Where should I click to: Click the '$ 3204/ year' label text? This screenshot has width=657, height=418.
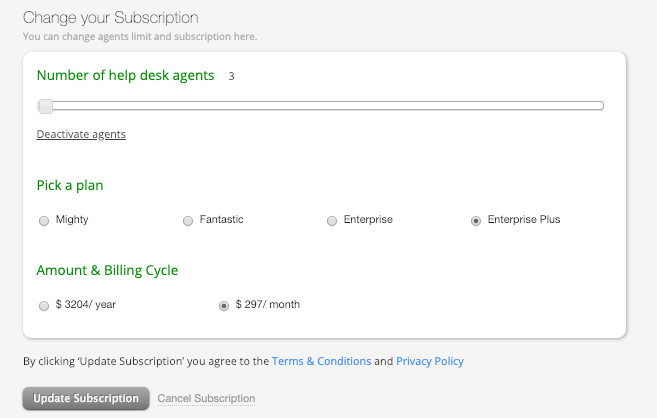click(86, 305)
